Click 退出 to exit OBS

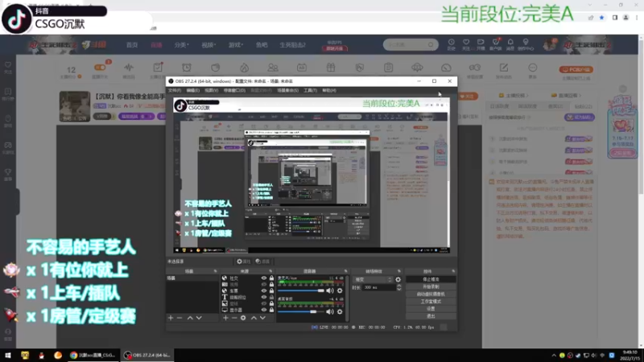tap(431, 316)
